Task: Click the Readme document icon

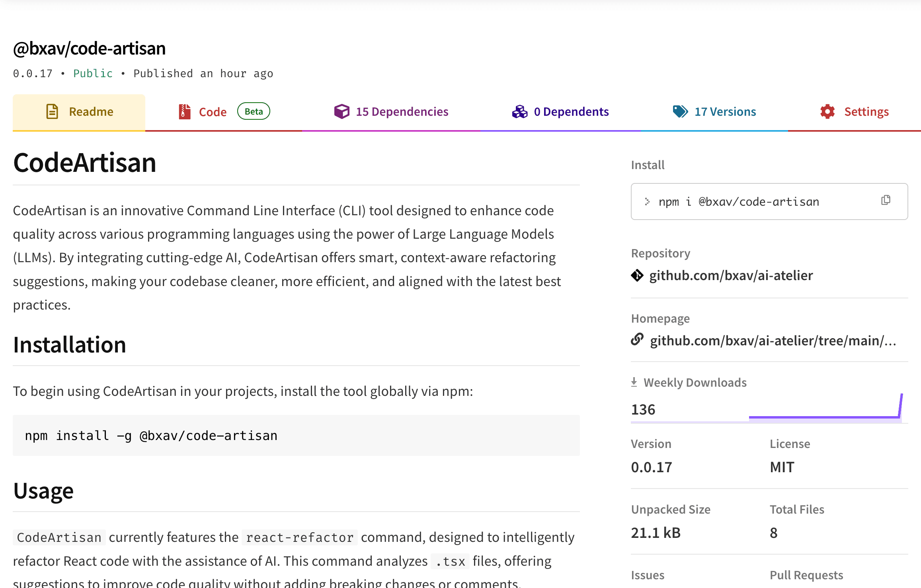Action: click(52, 112)
